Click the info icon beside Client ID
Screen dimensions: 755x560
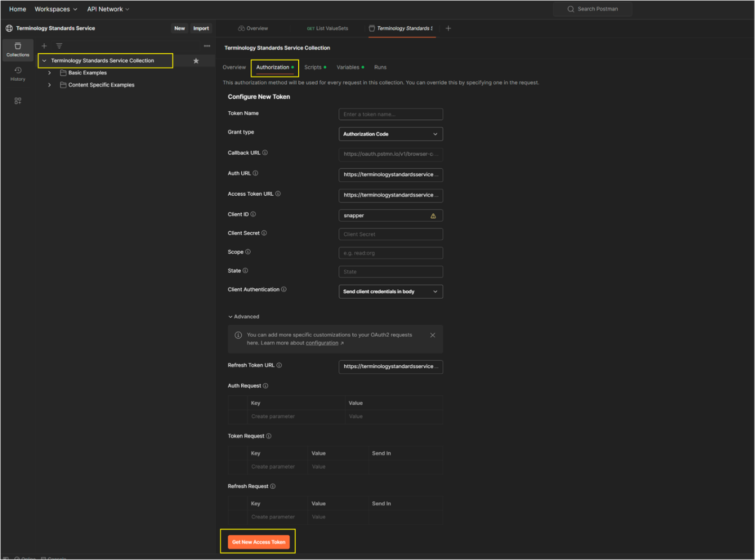(253, 214)
